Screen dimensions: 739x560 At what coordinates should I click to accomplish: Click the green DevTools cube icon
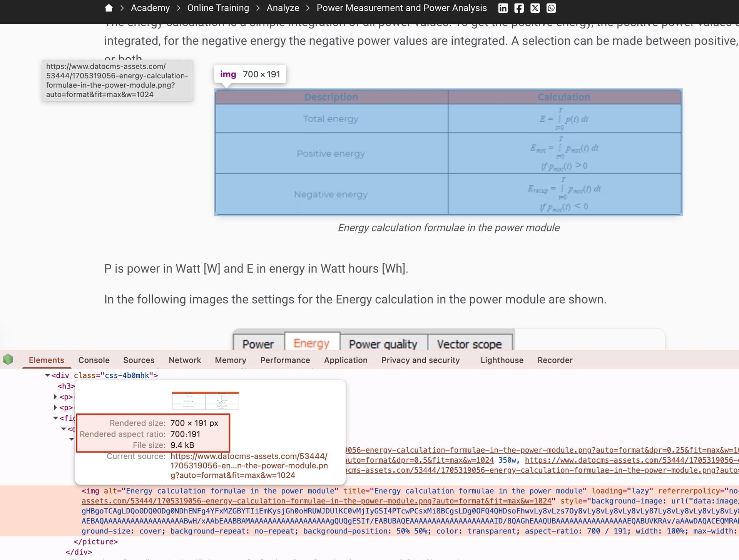(8, 360)
